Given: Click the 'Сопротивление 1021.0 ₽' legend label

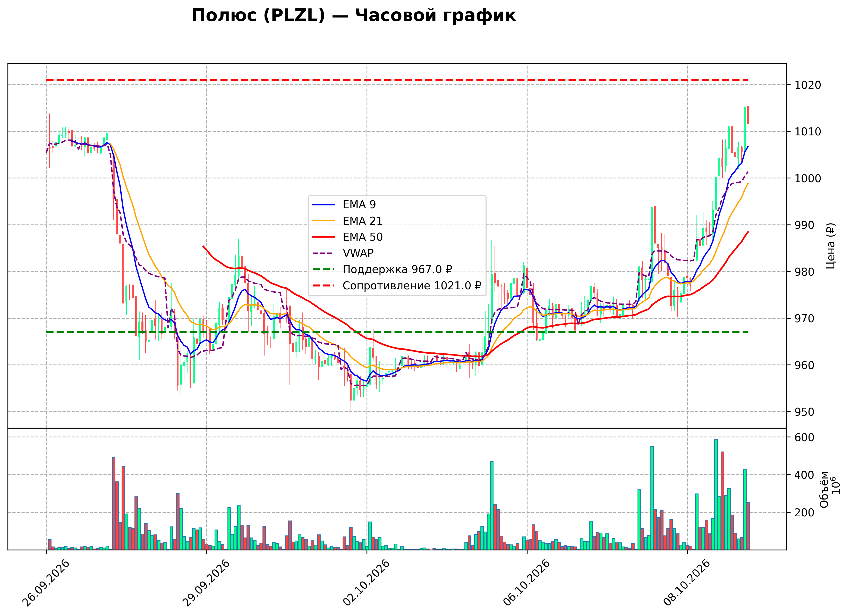Looking at the screenshot, I should (x=412, y=286).
